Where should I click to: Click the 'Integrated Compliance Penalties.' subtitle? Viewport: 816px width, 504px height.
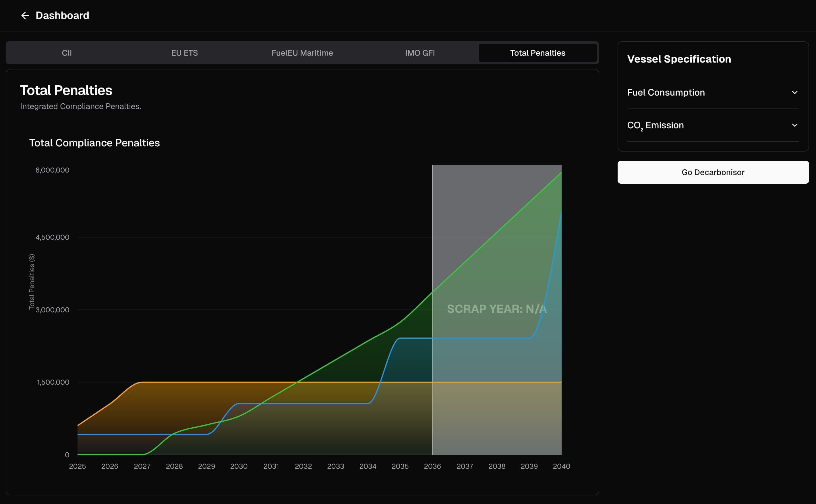(x=80, y=106)
